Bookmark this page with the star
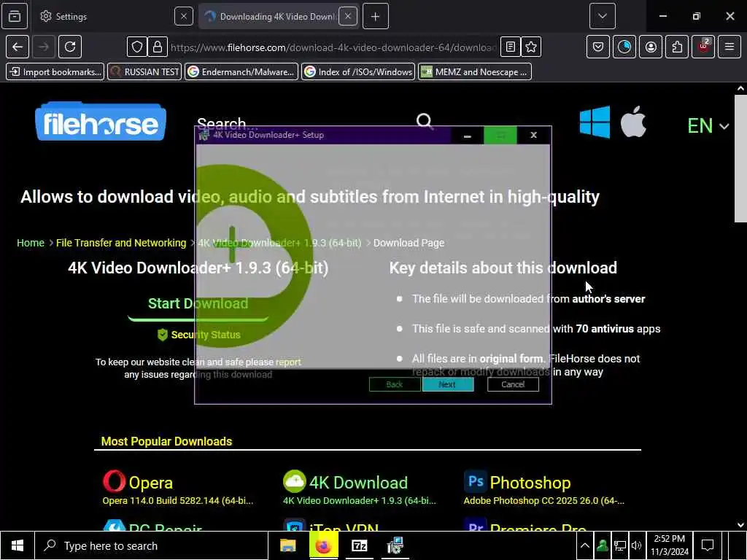 (531, 47)
